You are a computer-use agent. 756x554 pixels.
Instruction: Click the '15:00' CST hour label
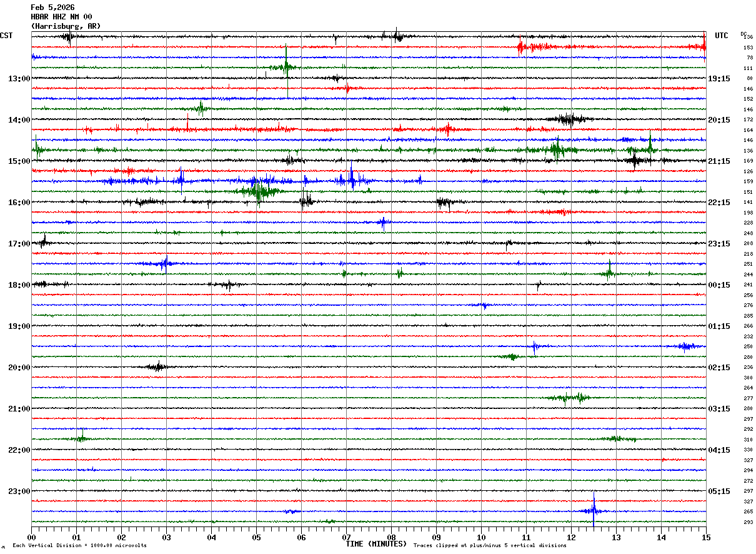pyautogui.click(x=19, y=161)
